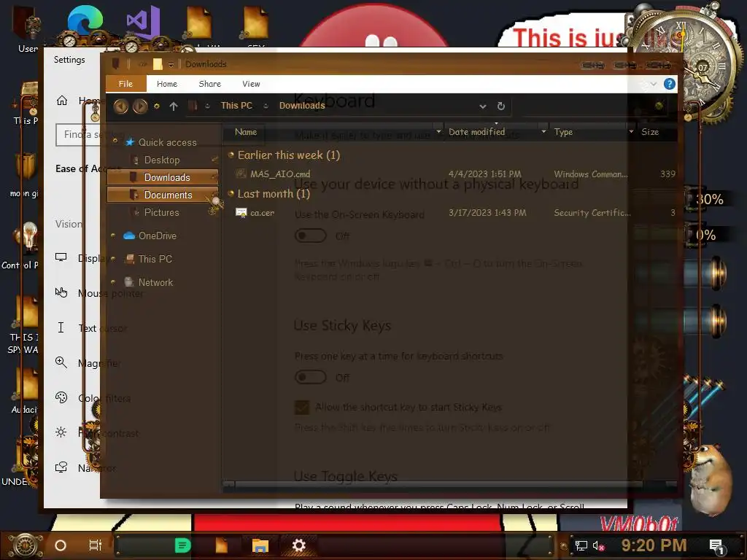
Task: Open File Explorer from taskbar
Action: pos(260,545)
